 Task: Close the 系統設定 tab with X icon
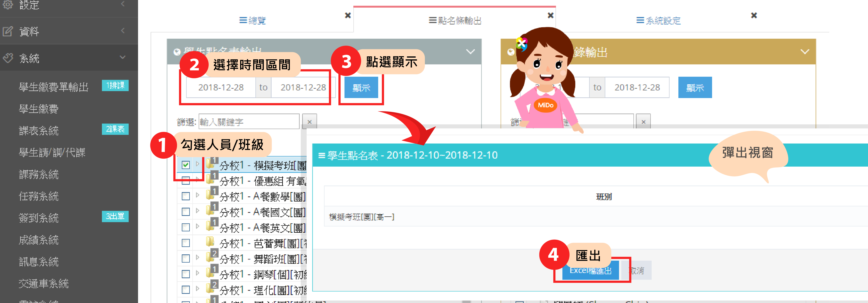pos(754,15)
